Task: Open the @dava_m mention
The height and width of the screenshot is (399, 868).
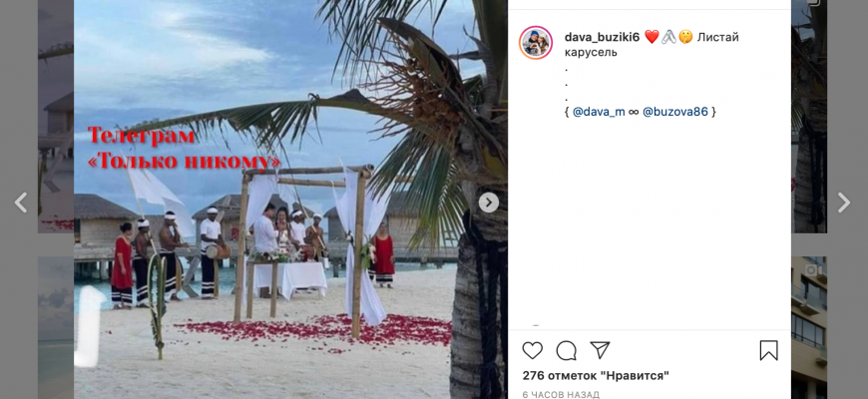Action: pos(599,112)
